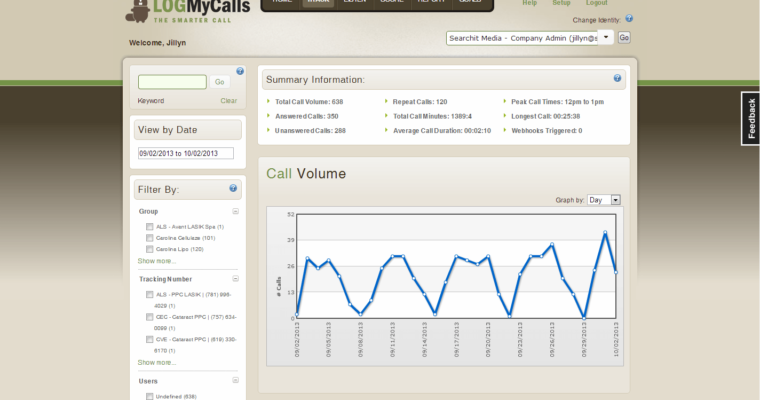Collapse the Tracking Number filter section
760x400 pixels.
pos(236,278)
